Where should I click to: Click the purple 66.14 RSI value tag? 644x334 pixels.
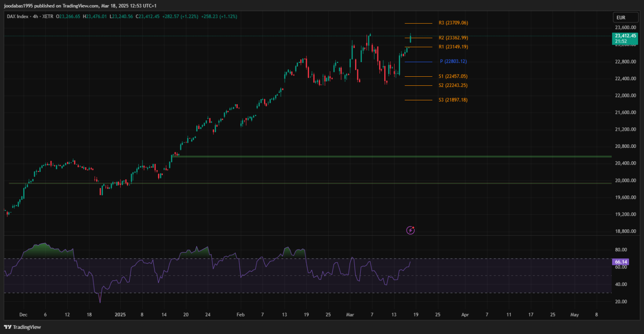point(621,262)
